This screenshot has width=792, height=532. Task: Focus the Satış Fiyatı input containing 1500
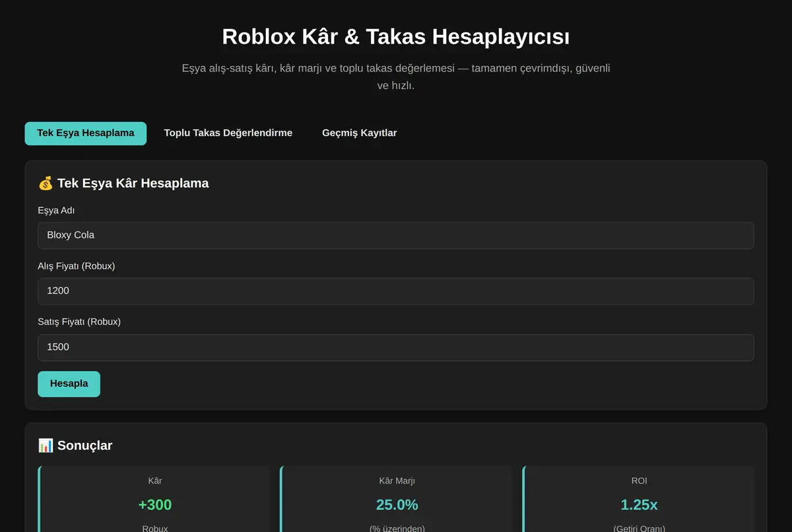point(396,347)
